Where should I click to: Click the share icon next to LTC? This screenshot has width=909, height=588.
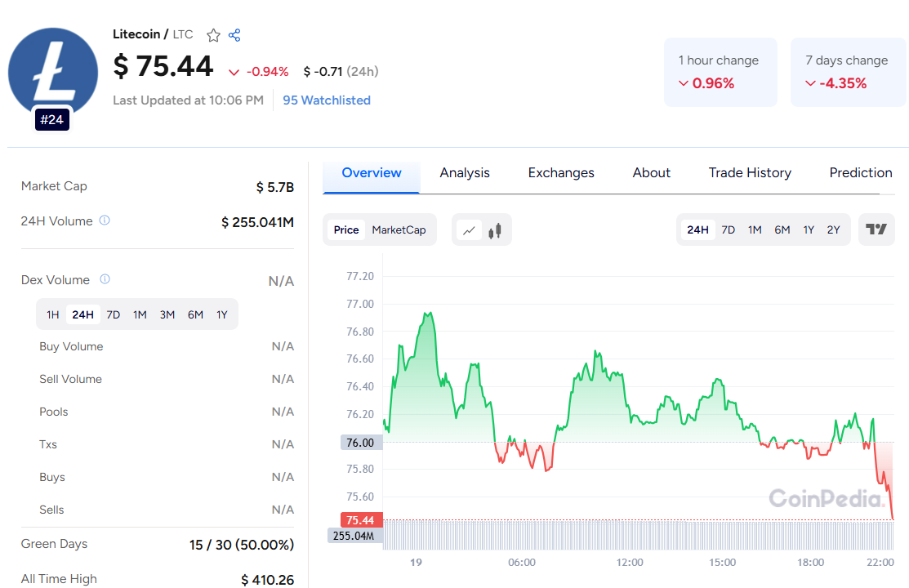click(x=234, y=35)
